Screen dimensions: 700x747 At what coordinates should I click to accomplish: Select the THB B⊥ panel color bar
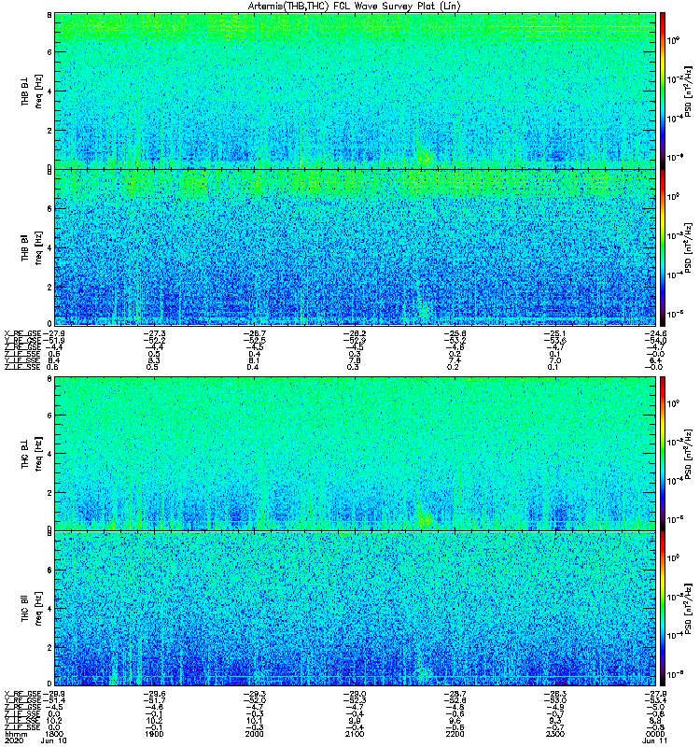click(x=663, y=91)
